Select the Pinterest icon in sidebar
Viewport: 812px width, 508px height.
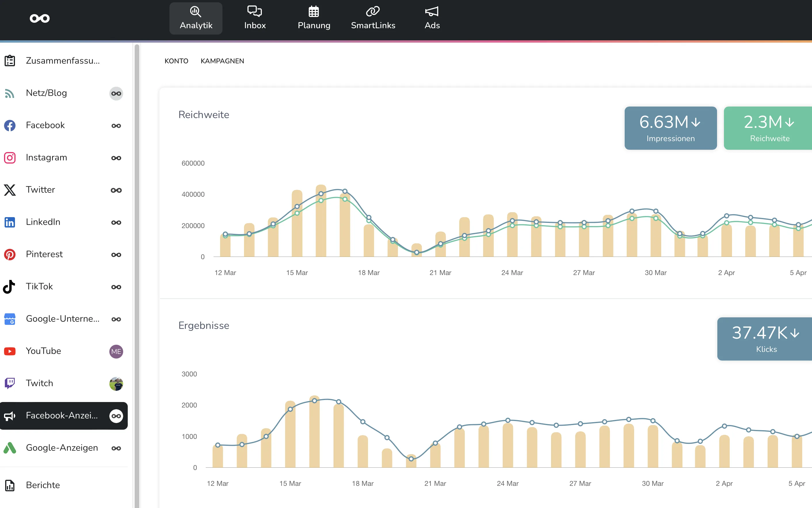coord(9,254)
